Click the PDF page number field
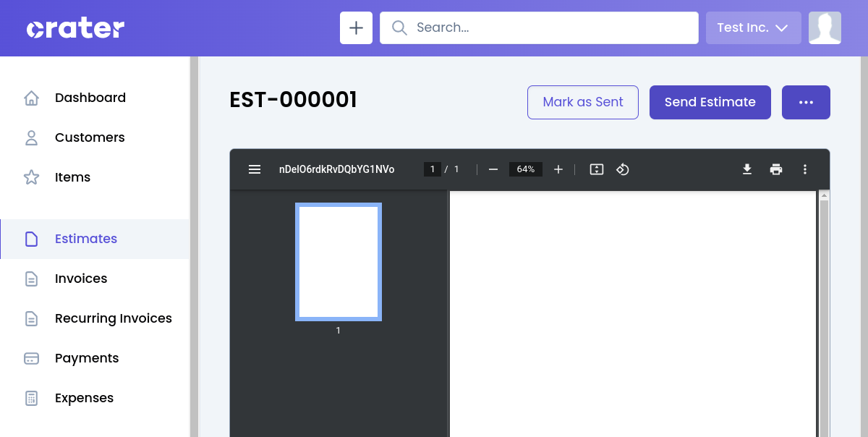The width and height of the screenshot is (868, 437). coord(433,169)
